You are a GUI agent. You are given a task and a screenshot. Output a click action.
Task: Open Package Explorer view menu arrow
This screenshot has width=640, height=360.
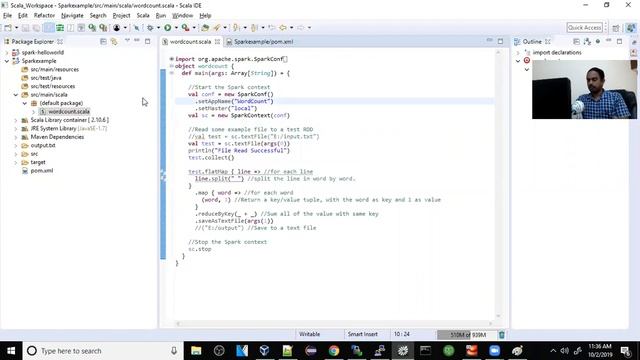[x=127, y=41]
